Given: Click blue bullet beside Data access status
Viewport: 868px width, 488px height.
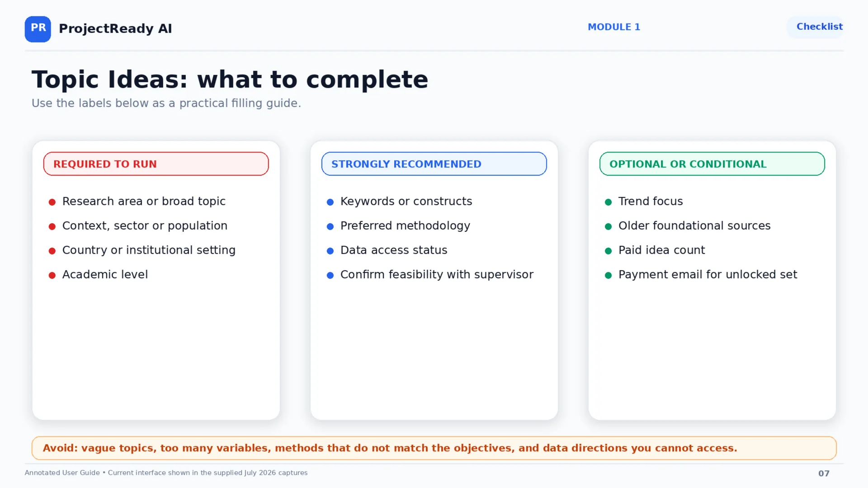Looking at the screenshot, I should (330, 251).
